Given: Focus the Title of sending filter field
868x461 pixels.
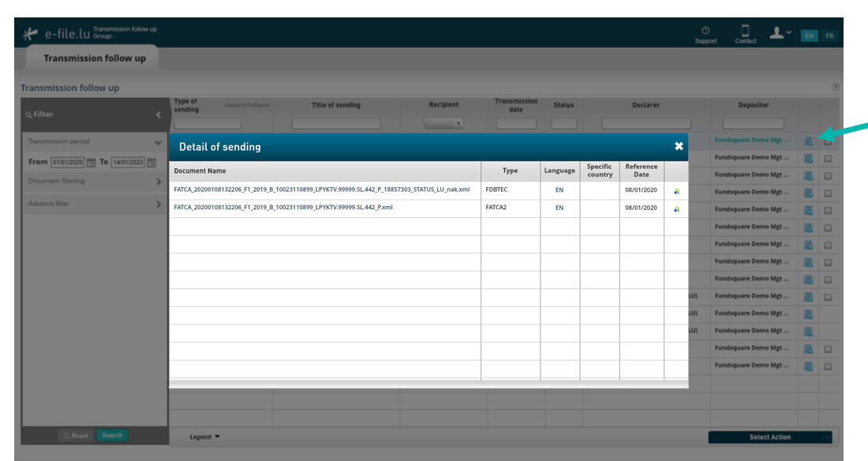Looking at the screenshot, I should pyautogui.click(x=336, y=124).
